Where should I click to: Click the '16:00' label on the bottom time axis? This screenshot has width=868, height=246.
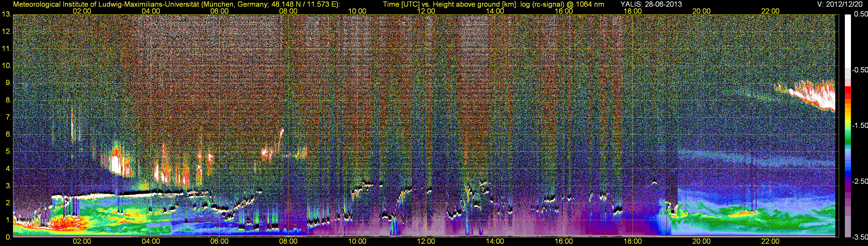click(x=564, y=241)
